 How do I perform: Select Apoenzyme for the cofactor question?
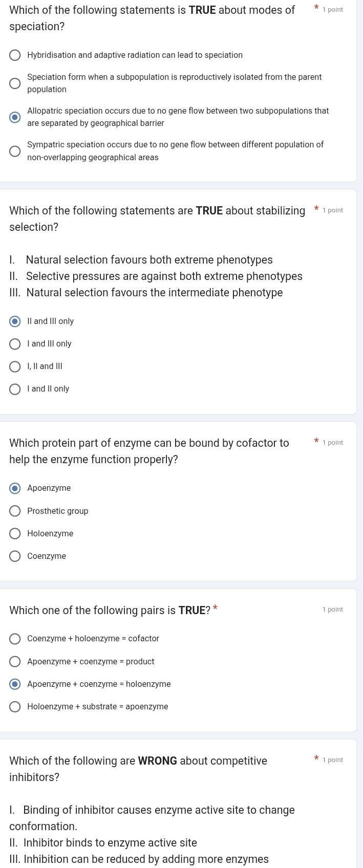(15, 488)
